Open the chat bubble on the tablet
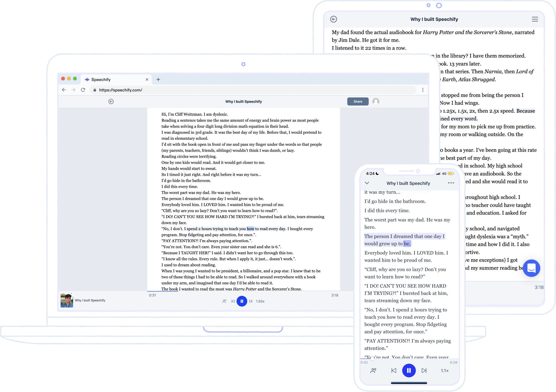556x392 pixels. coord(531,268)
